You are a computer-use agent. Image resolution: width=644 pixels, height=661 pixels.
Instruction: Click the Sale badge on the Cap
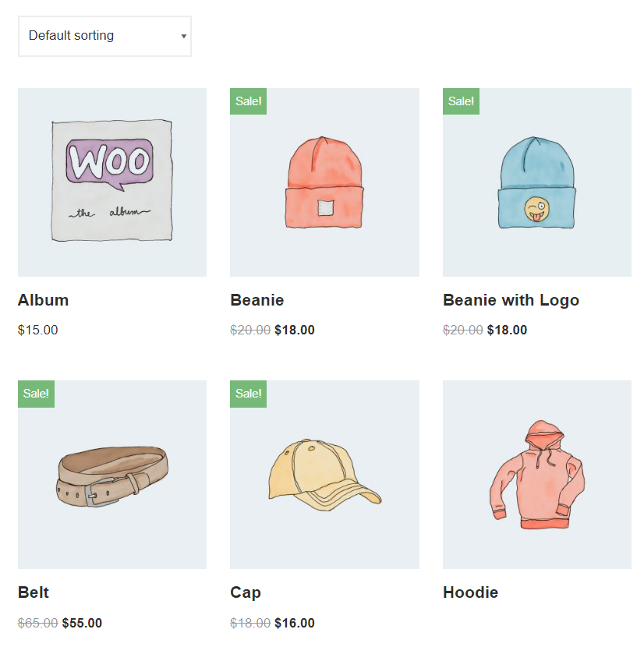coord(248,394)
